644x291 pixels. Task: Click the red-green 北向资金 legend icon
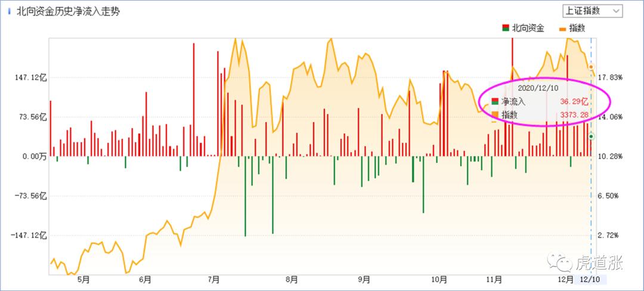506,28
